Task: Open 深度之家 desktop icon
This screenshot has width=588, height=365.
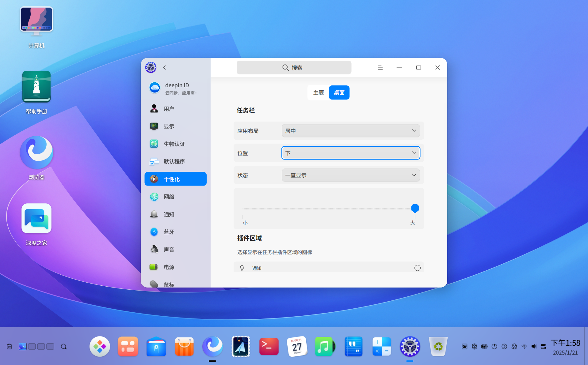Action: pos(36,224)
